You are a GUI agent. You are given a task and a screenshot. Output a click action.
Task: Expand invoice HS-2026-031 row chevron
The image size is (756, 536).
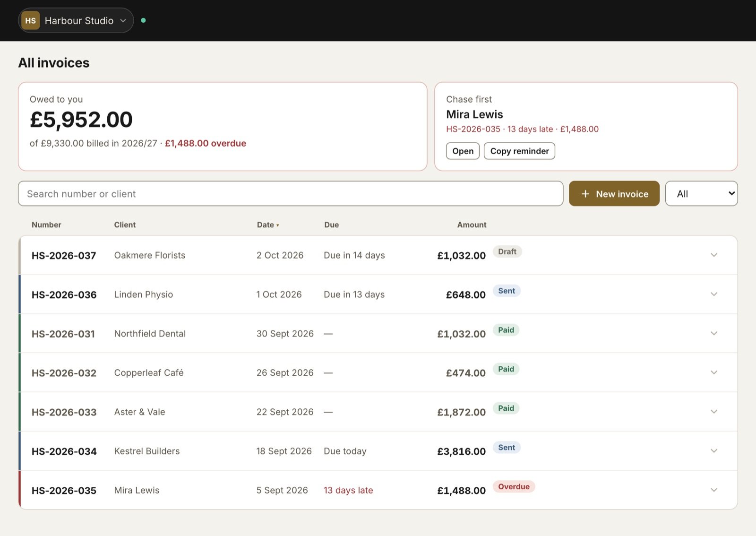[714, 333]
